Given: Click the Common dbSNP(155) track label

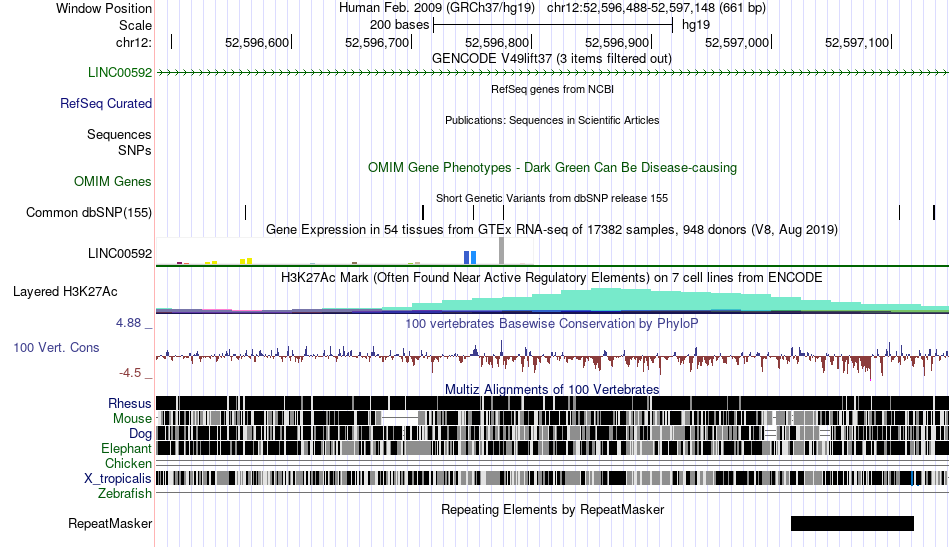Looking at the screenshot, I should [x=89, y=213].
